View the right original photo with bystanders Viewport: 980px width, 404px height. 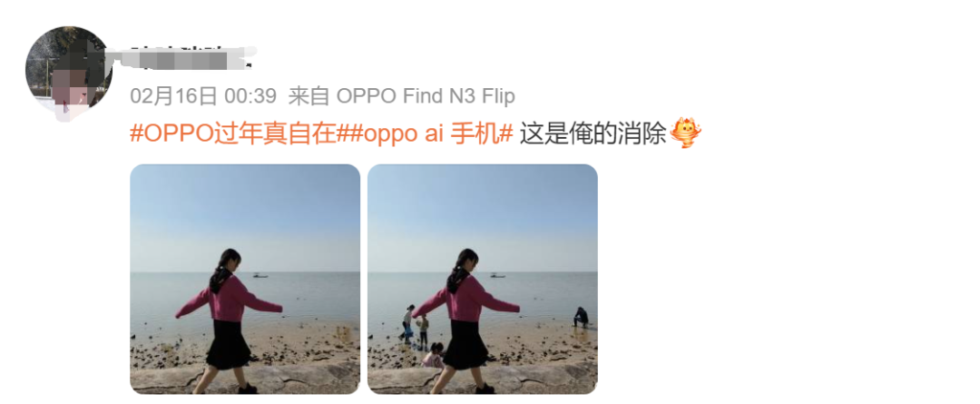pyautogui.click(x=483, y=279)
